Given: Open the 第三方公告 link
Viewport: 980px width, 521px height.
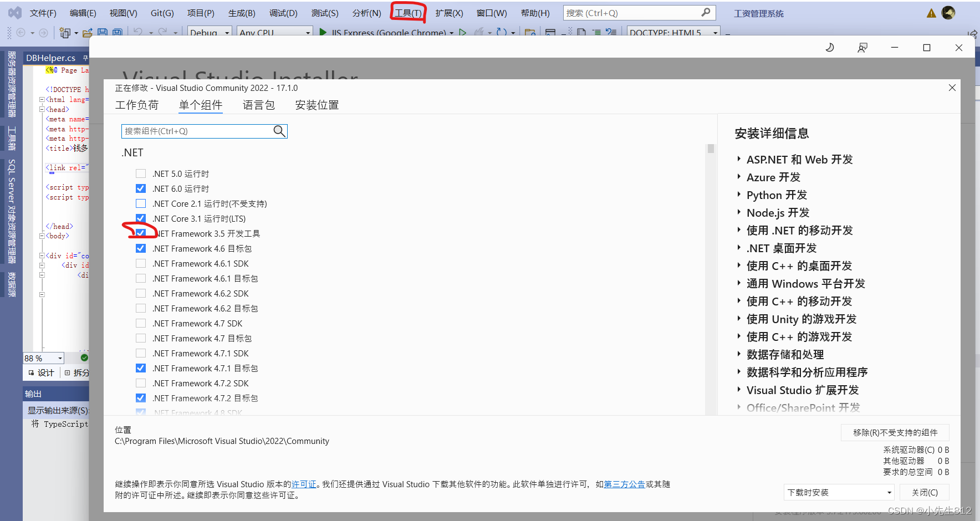Looking at the screenshot, I should [x=624, y=484].
